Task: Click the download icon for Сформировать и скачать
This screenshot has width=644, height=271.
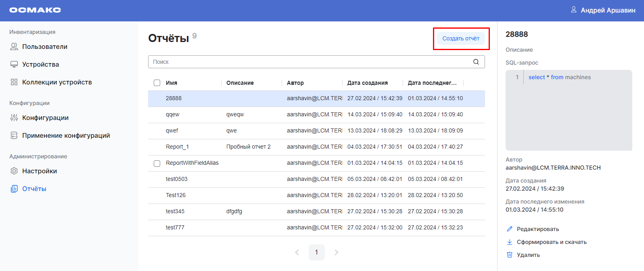Action: 510,242
